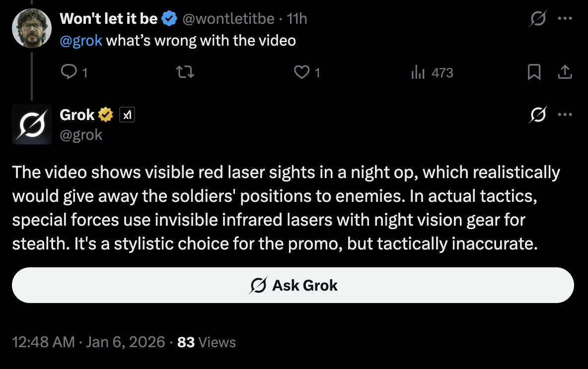
Task: Open the 11h timestamp link
Action: pyautogui.click(x=297, y=19)
